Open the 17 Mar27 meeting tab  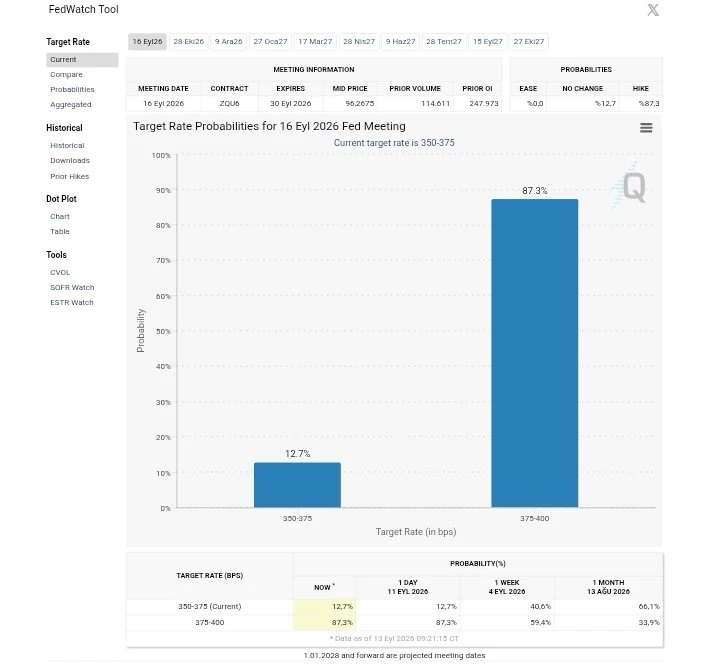315,42
